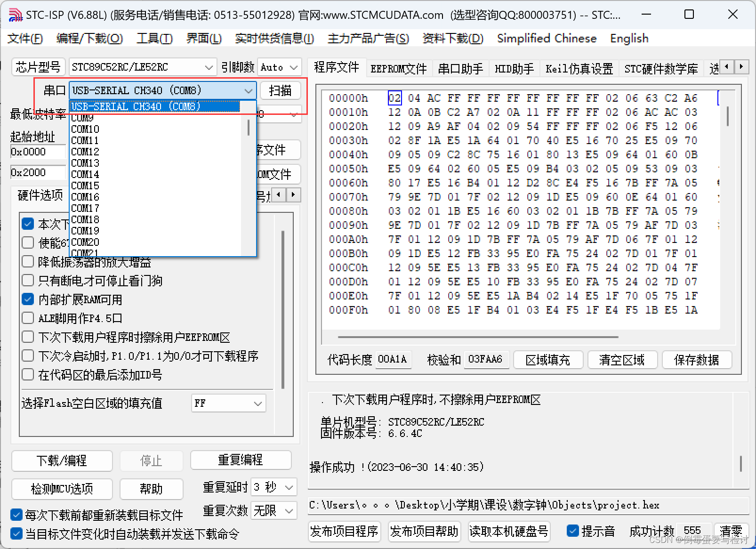Enable ALE脚用作P4.5口 checkbox
The height and width of the screenshot is (549, 756).
coord(28,318)
